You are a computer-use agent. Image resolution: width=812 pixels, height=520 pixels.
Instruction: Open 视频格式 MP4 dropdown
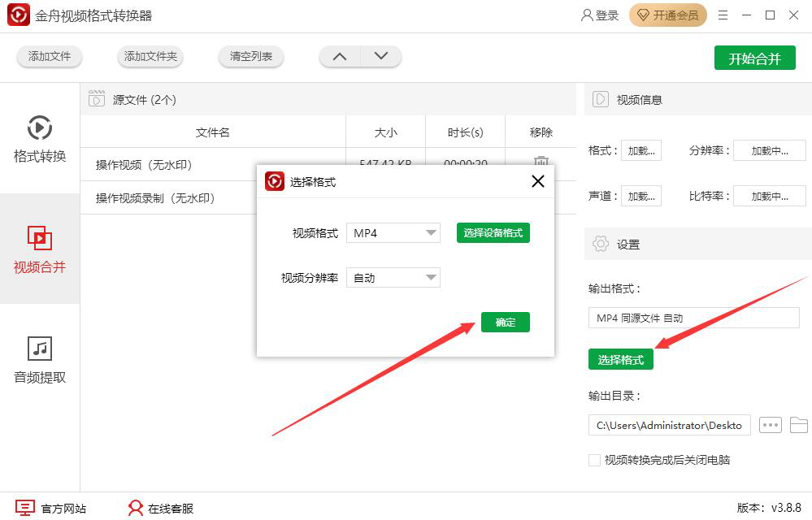pos(393,233)
